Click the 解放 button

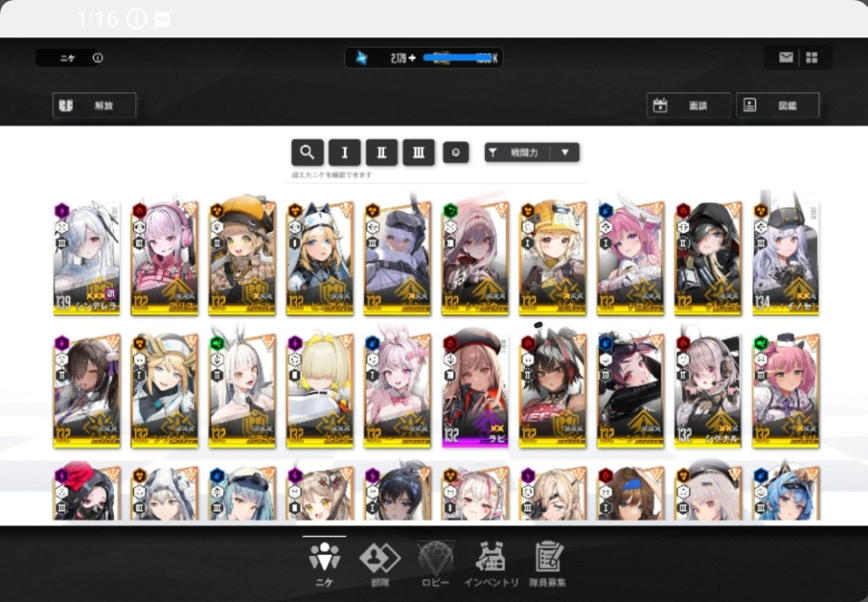[94, 105]
